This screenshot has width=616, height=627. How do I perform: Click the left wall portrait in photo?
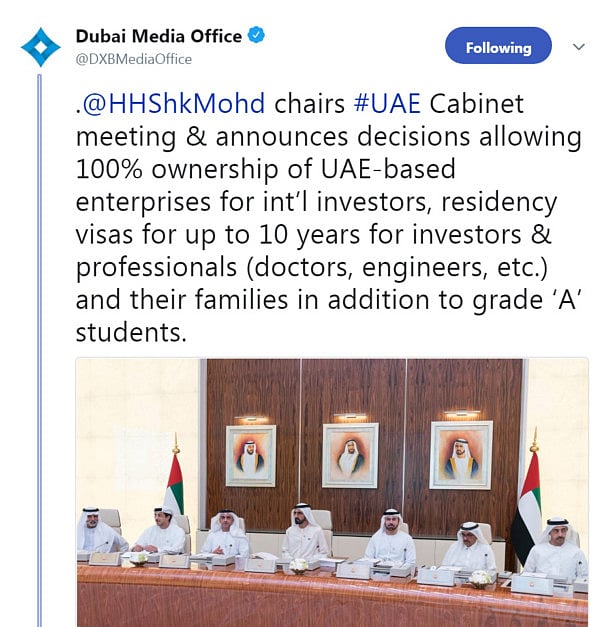point(250,455)
